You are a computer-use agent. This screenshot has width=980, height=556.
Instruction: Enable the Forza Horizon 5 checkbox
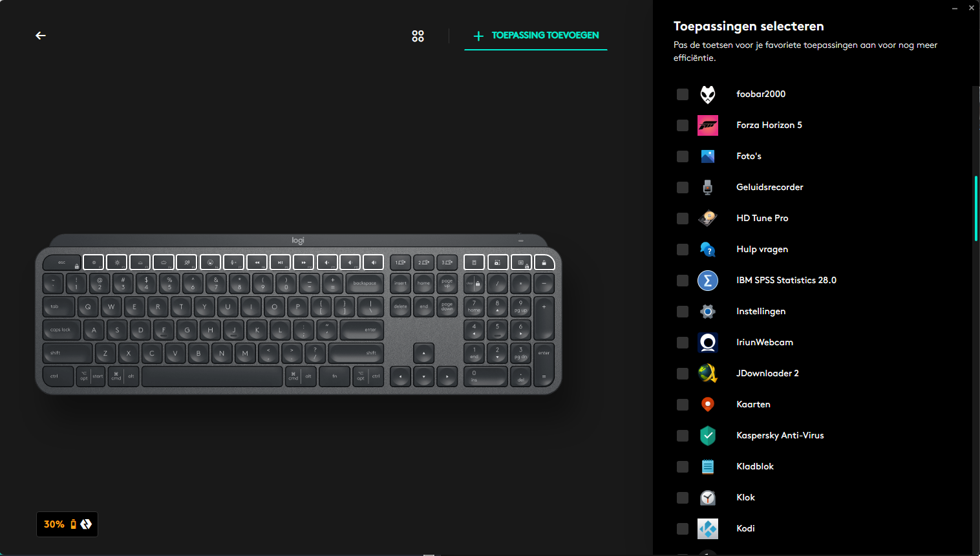click(683, 125)
